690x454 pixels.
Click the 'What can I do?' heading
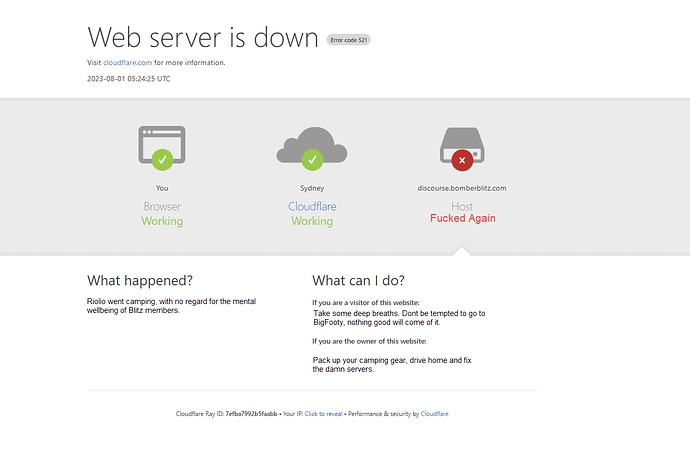coord(358,280)
